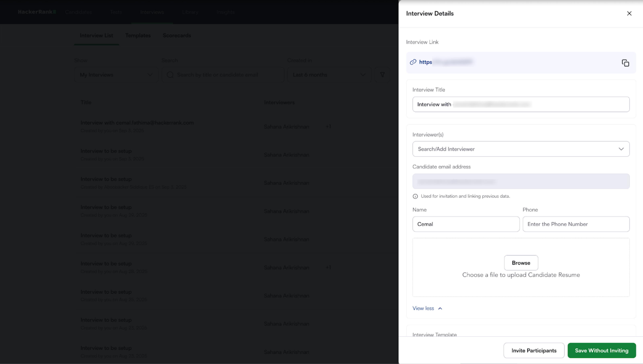The image size is (643, 364).
Task: Browse for a candidate resume file
Action: (521, 263)
